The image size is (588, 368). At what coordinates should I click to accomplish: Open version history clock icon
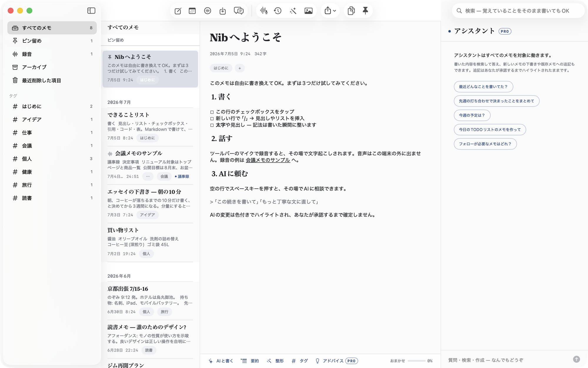(x=278, y=11)
